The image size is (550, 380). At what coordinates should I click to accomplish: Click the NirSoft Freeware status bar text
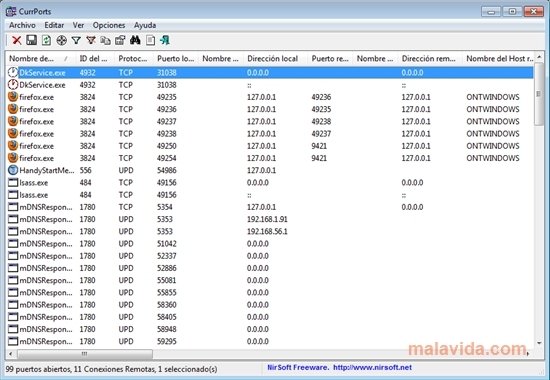click(x=298, y=367)
